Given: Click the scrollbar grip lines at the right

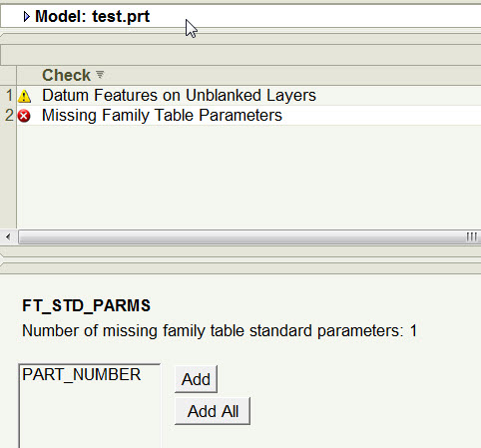Looking at the screenshot, I should (471, 237).
